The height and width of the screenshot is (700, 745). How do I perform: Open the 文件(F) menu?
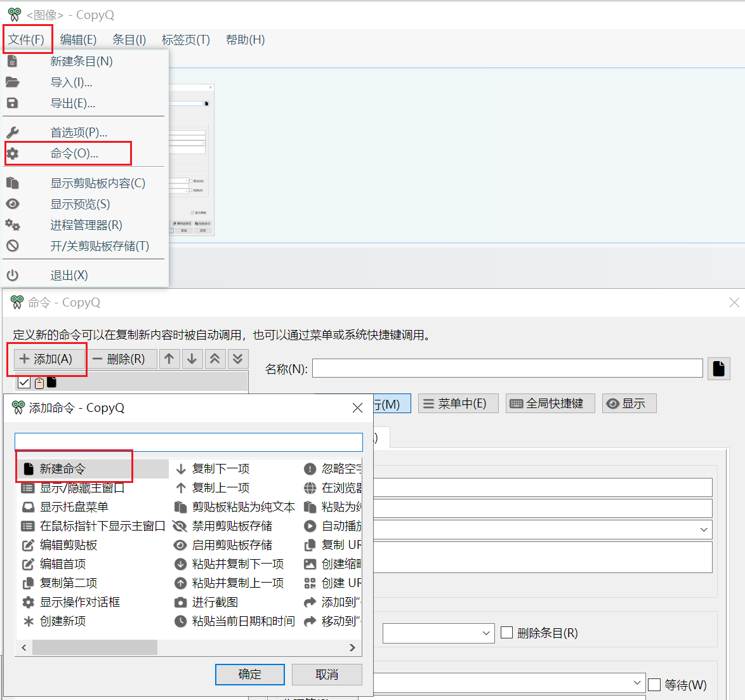pos(26,39)
